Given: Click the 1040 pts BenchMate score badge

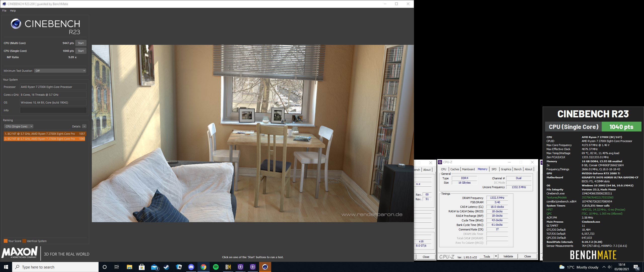Looking at the screenshot, I should (x=621, y=127).
